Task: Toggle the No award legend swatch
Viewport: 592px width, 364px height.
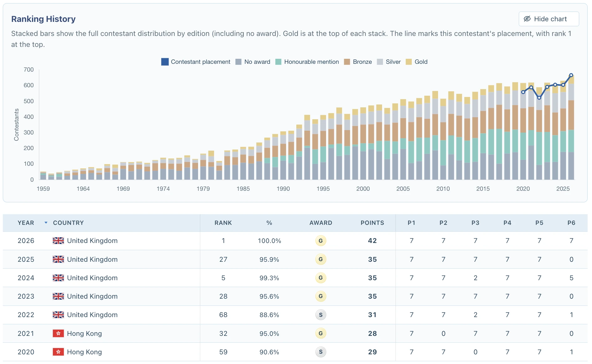Action: [x=238, y=62]
